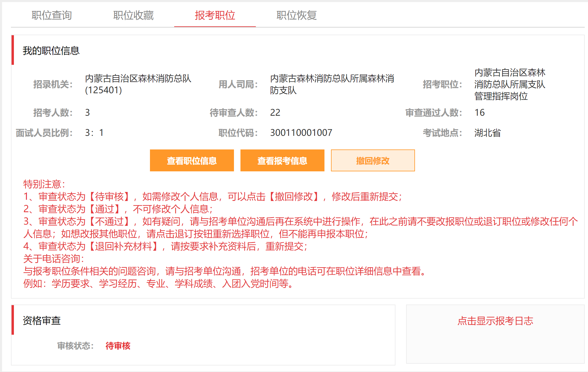Open 查看报考信息 button

click(x=282, y=160)
